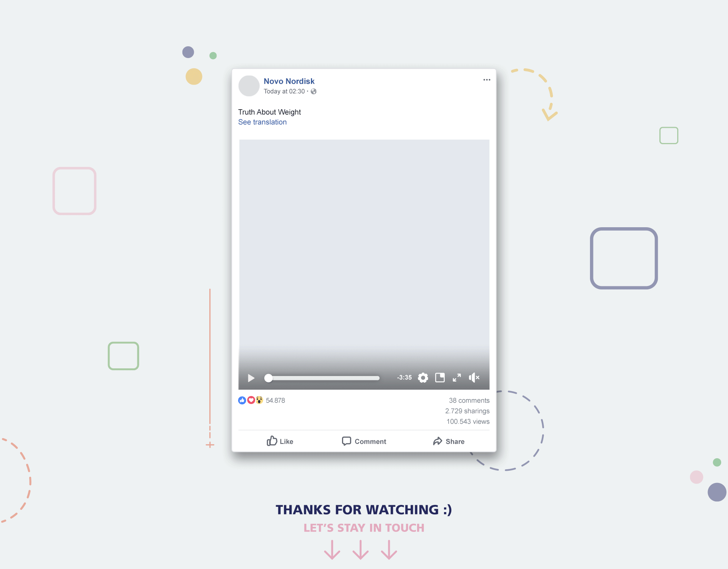
Task: Click the Share button
Action: 449,442
